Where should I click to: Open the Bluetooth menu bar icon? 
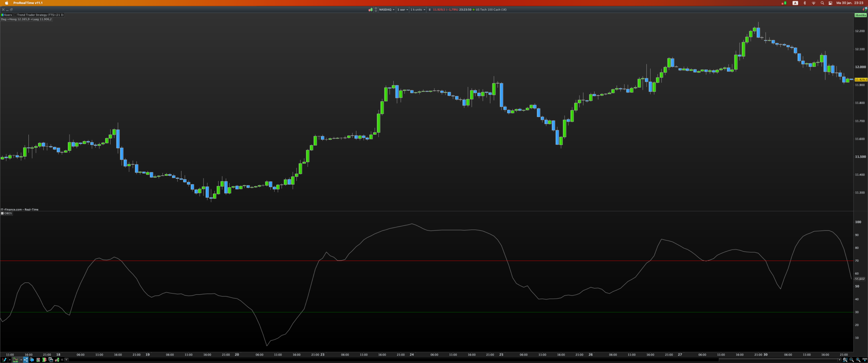coord(804,3)
